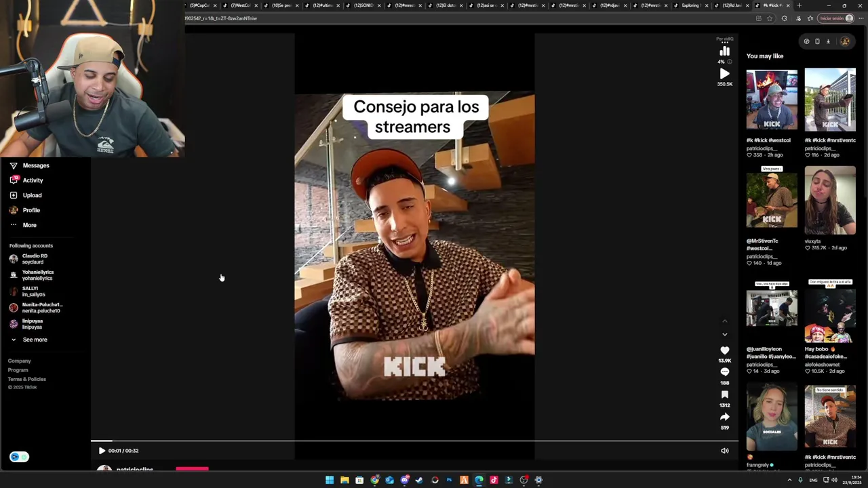Open TikTok app from taskbar
Screen dimensions: 868x488
pos(494,480)
